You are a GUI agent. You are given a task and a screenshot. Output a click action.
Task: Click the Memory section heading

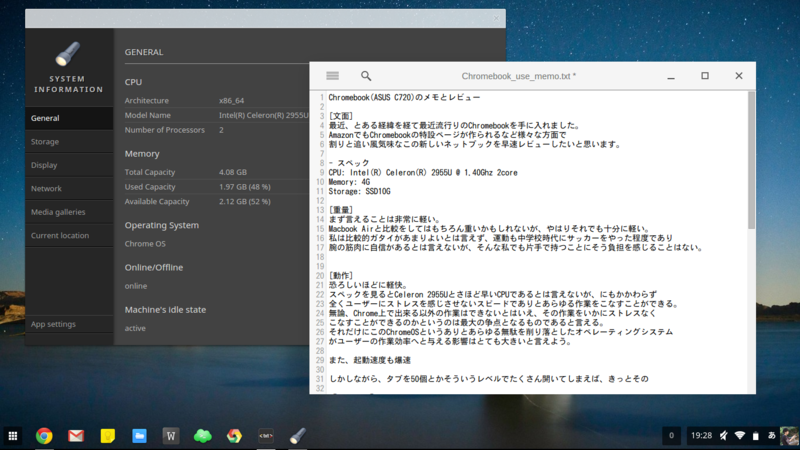142,154
